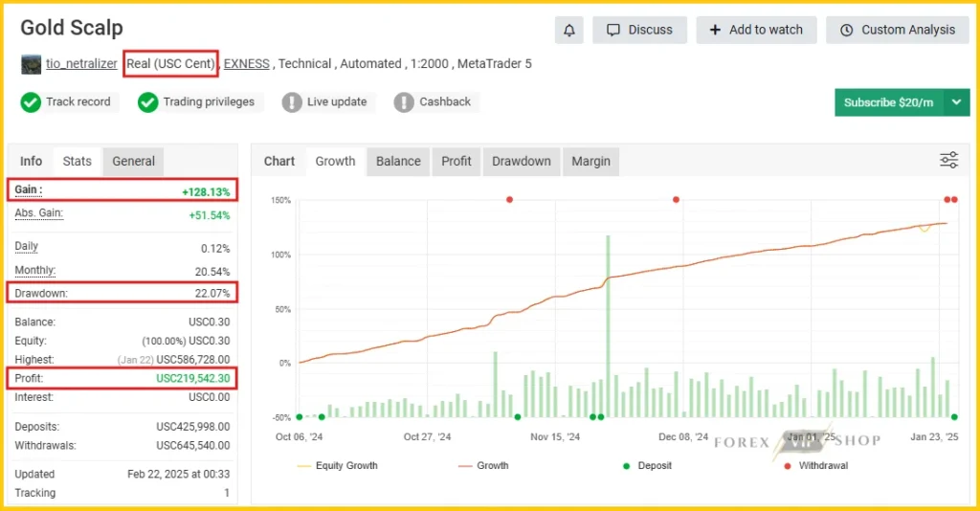Screen dimensions: 980x511
Task: Click the Live update warning icon
Action: click(291, 102)
